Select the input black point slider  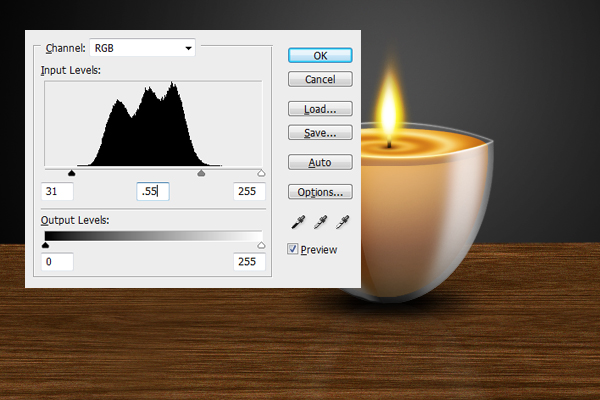click(x=72, y=173)
